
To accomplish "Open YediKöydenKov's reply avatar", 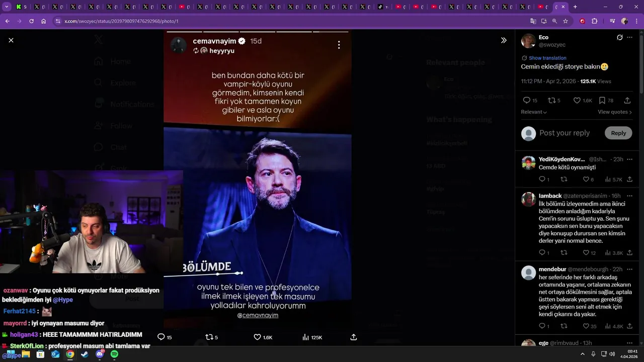I will [528, 163].
